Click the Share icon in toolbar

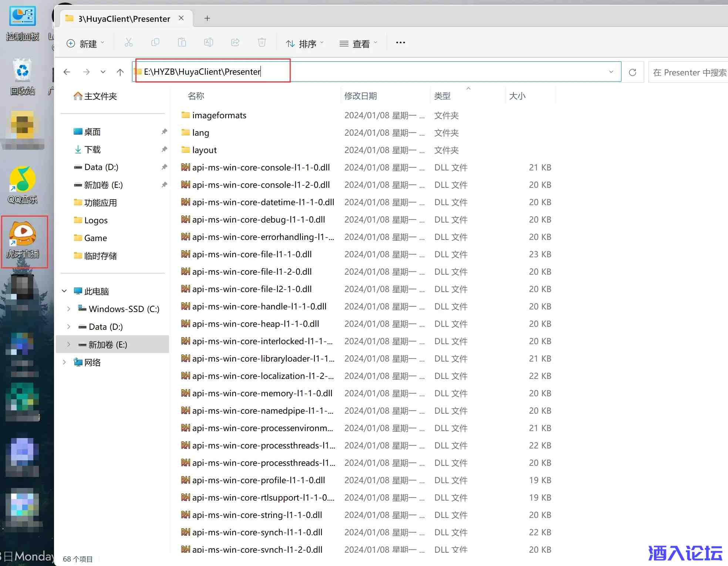pos(235,43)
